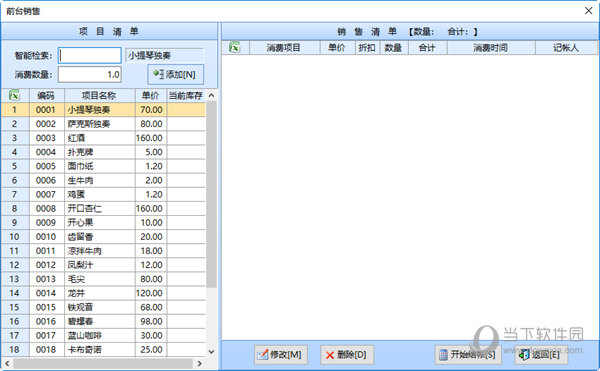
Task: Click the vertical scrollbar thumb in item list
Action: click(211, 194)
